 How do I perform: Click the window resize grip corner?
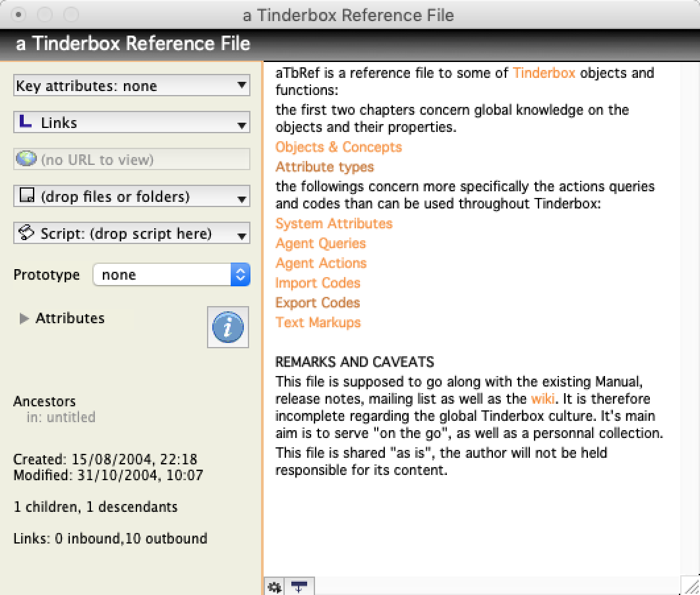(691, 586)
